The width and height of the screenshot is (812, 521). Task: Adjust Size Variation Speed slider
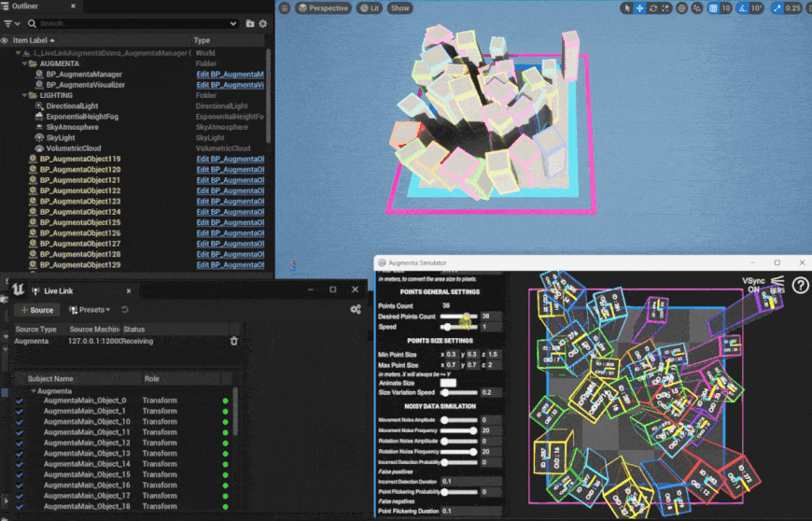[459, 392]
